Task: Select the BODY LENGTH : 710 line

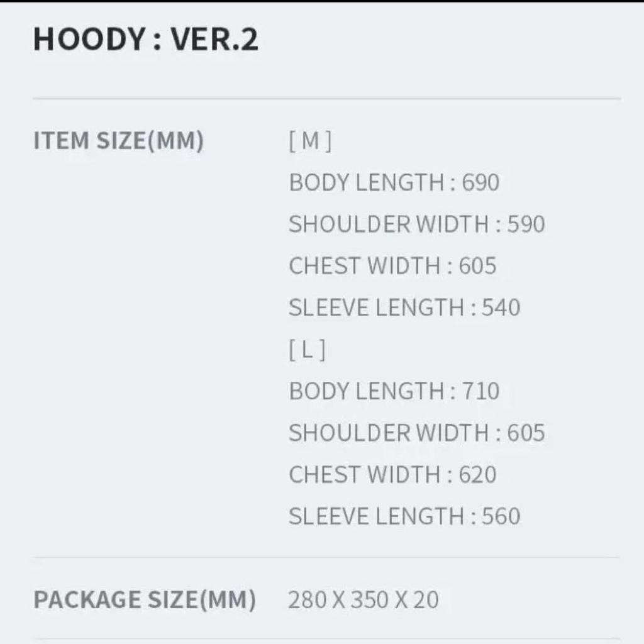Action: point(394,391)
